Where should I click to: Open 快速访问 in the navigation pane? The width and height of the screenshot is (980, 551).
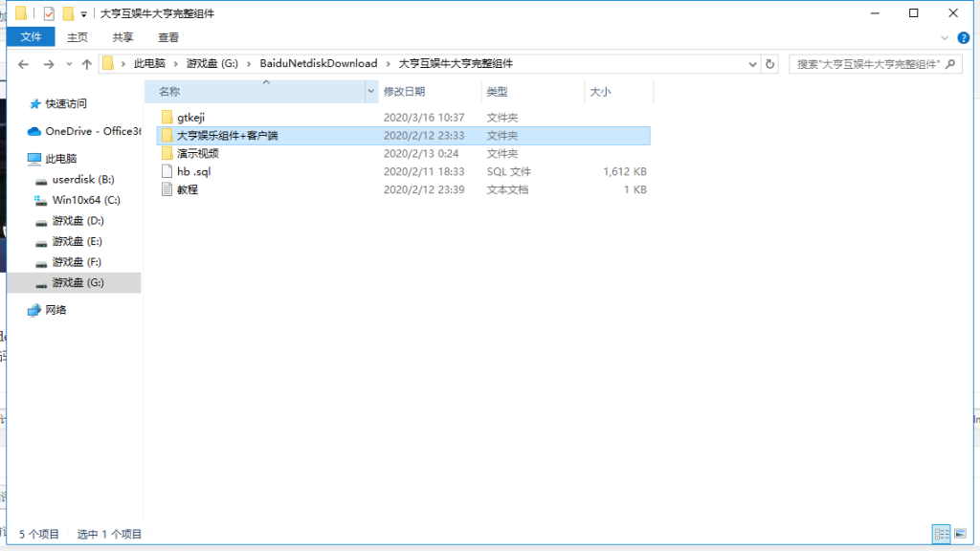(x=66, y=103)
